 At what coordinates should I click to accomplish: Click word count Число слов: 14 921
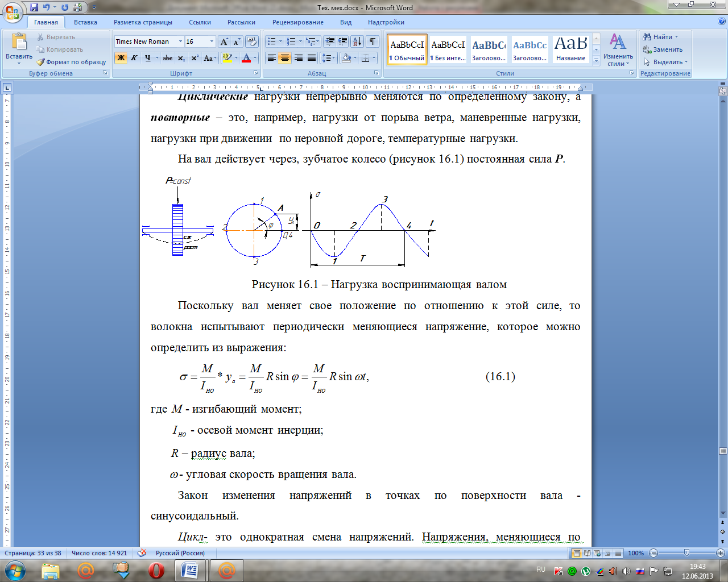(100, 553)
